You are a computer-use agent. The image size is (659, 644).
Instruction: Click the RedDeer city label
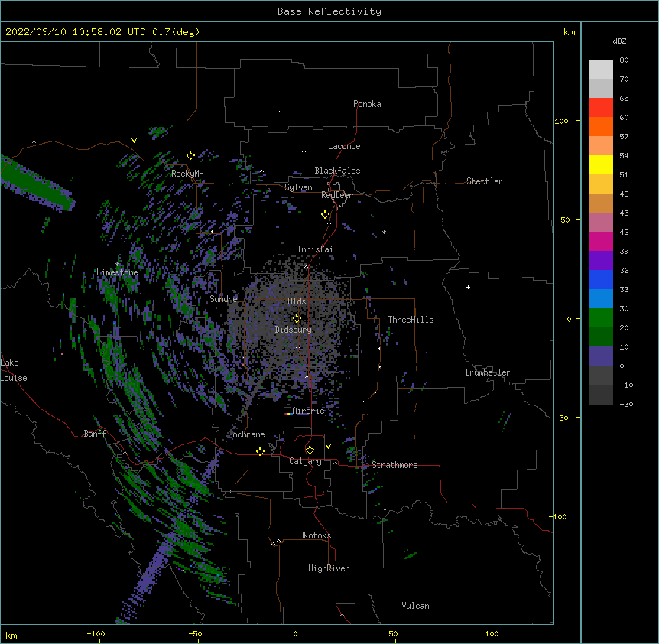point(336,195)
